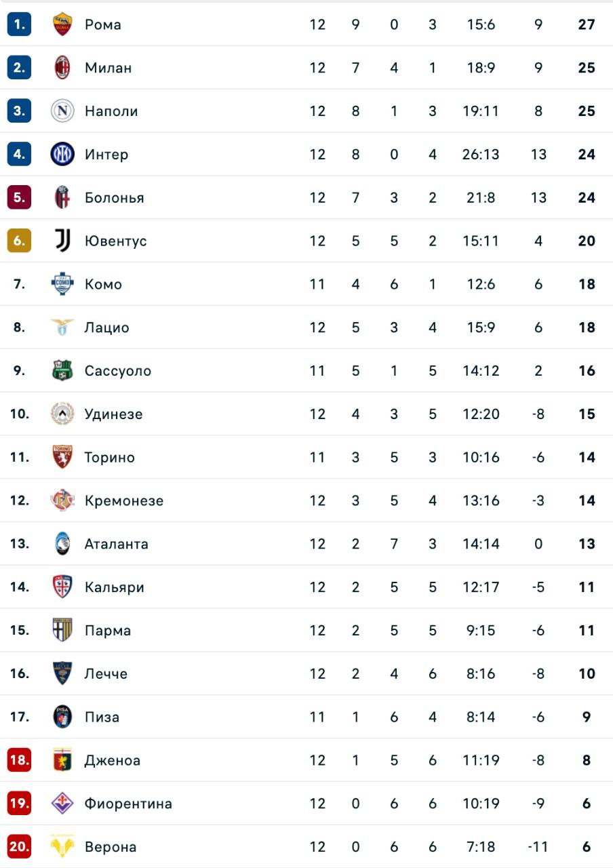Click the blue position badge 1
The height and width of the screenshot is (868, 613).
pos(19,24)
